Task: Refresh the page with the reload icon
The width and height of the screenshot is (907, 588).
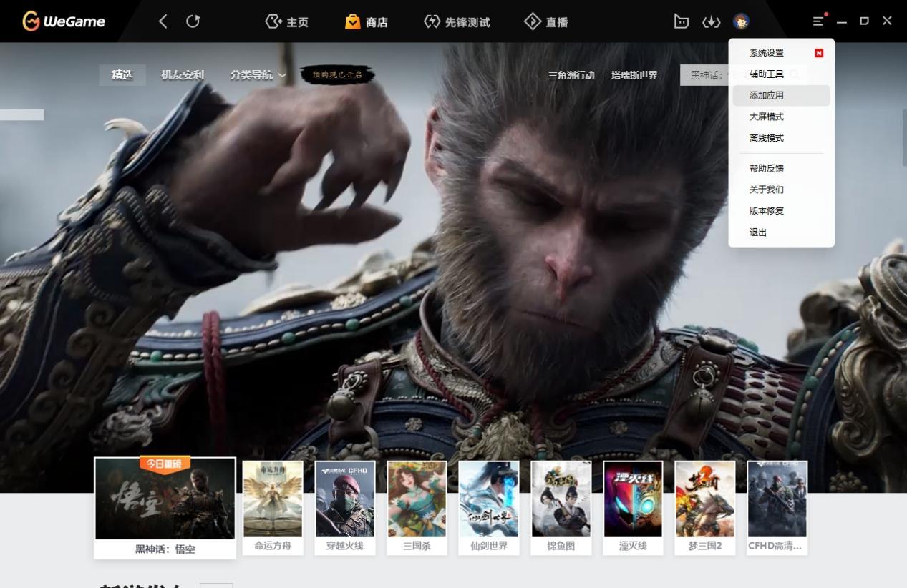Action: pyautogui.click(x=193, y=21)
